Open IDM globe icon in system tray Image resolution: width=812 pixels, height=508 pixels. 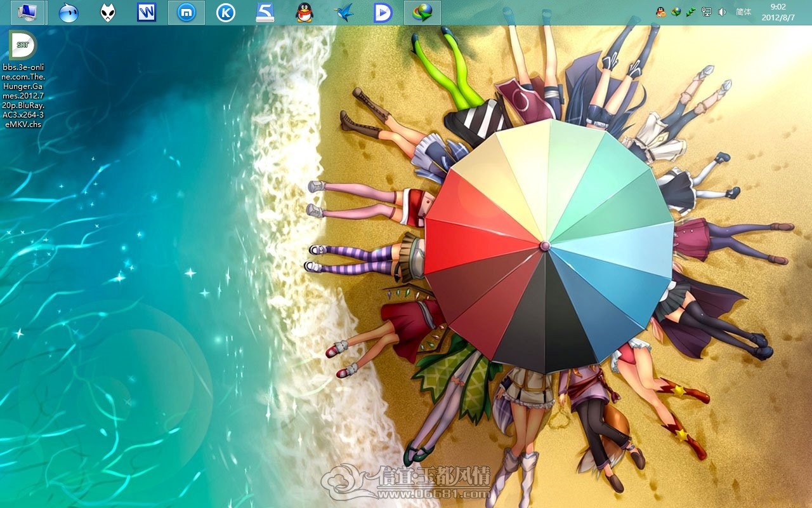point(676,11)
